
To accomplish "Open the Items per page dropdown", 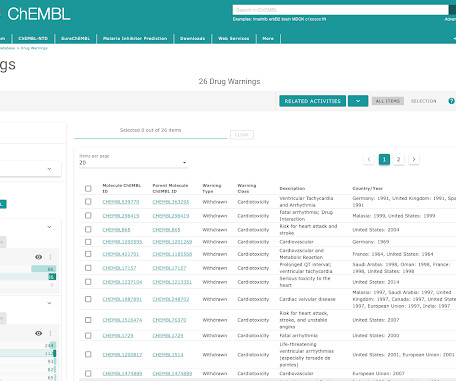I will coord(133,163).
